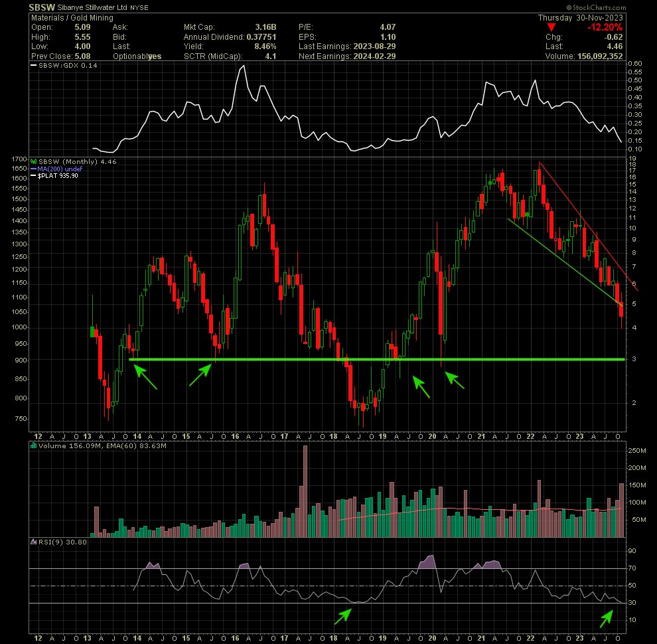Image resolution: width=657 pixels, height=644 pixels.
Task: Click the Open price 5.09 value
Action: tap(82, 27)
